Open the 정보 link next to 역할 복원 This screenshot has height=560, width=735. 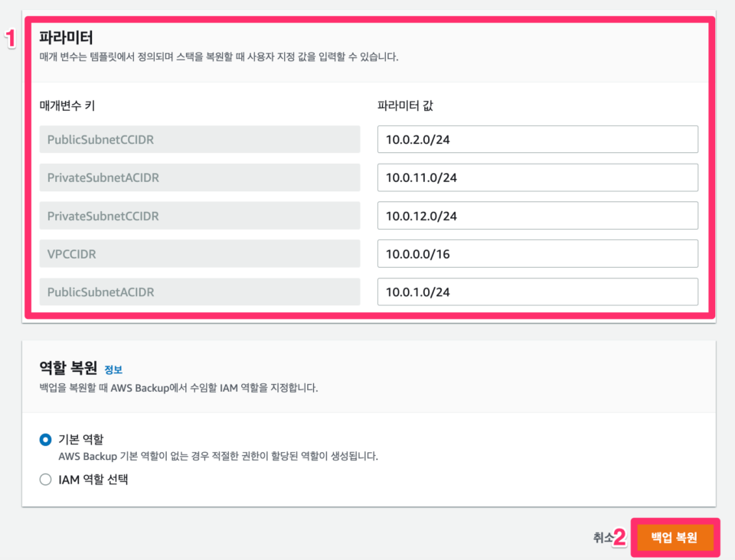113,370
